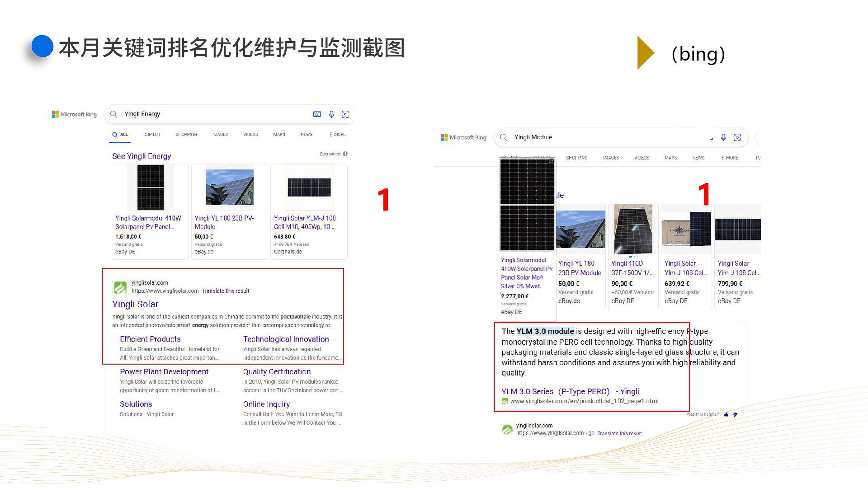Open Yingli Solar Ylm-J product image priced 799,90 €

pos(738,229)
